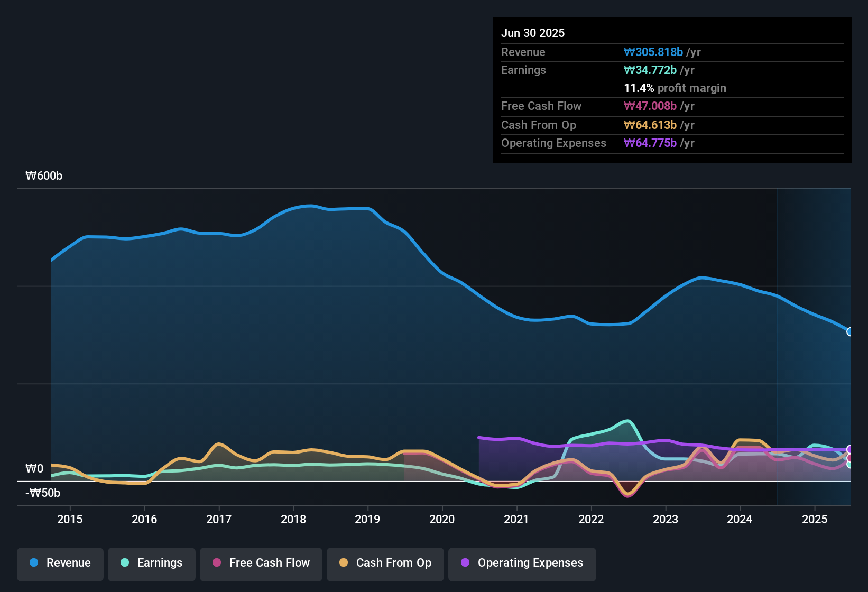
Task: Click the pink Free Cash Flow legend dot
Action: [216, 563]
